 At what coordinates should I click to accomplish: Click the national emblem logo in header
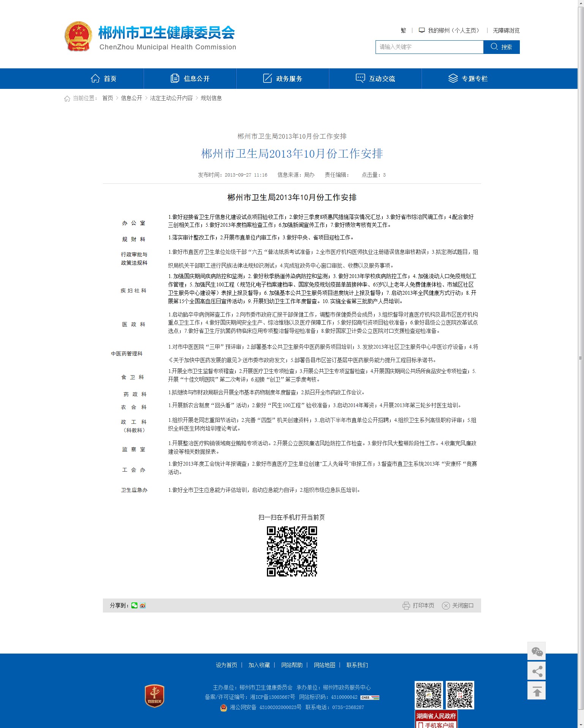pos(79,36)
